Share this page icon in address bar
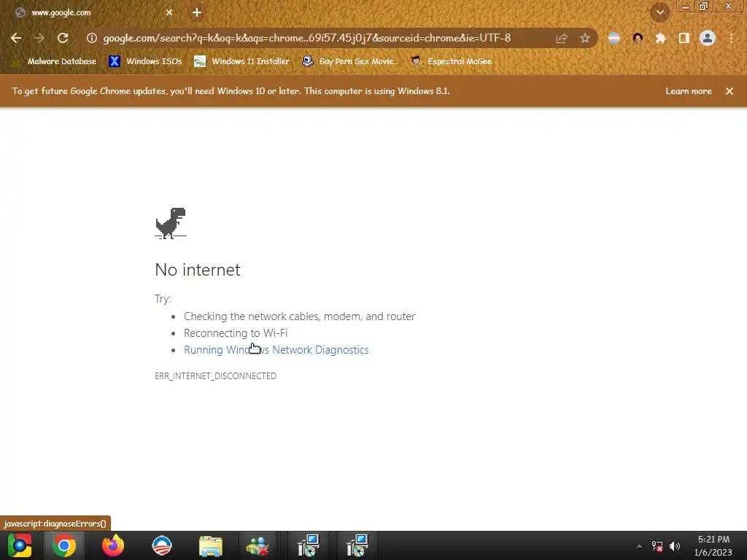 point(562,38)
